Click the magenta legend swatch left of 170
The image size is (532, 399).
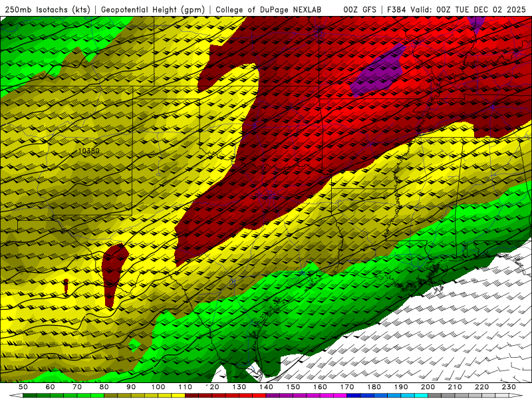pos(340,396)
